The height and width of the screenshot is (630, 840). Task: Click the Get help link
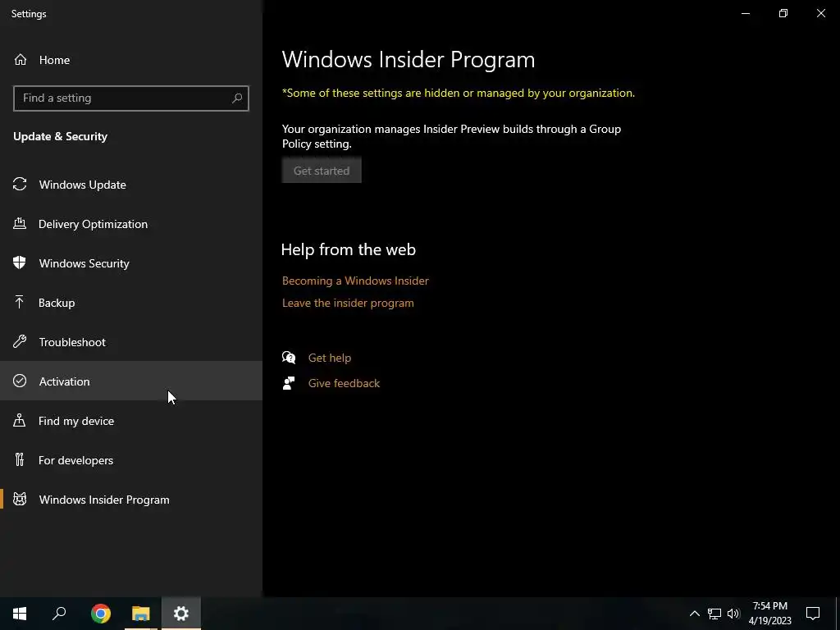click(x=330, y=358)
